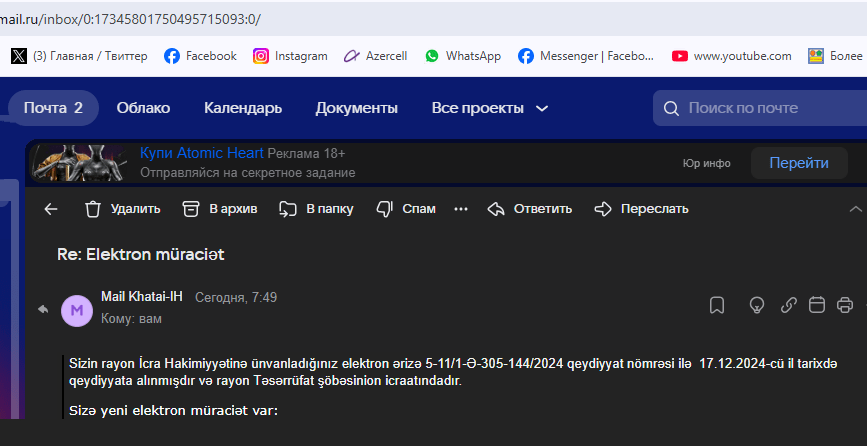Click the Поиск по почте search field
Screen dimensions: 867x446
[760, 108]
